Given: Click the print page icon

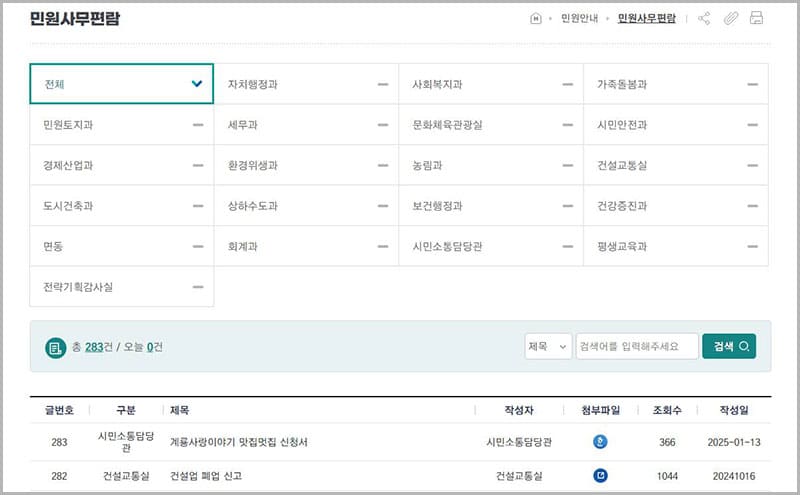Looking at the screenshot, I should [756, 18].
